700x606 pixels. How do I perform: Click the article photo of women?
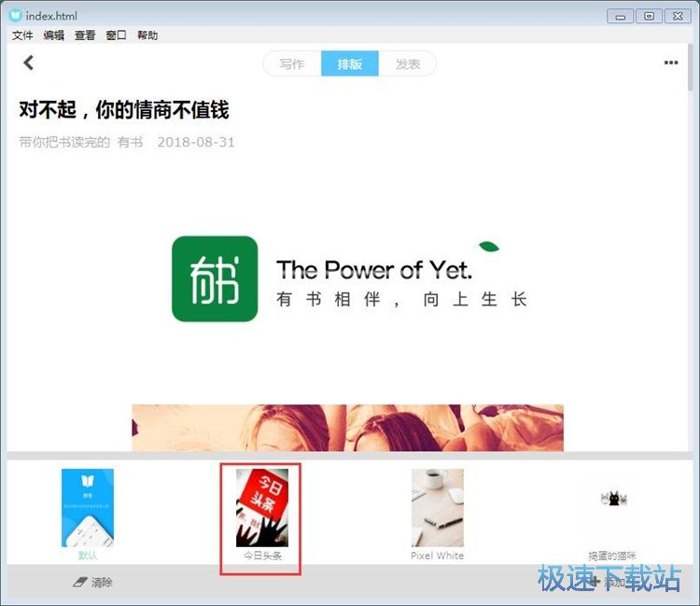pyautogui.click(x=348, y=428)
